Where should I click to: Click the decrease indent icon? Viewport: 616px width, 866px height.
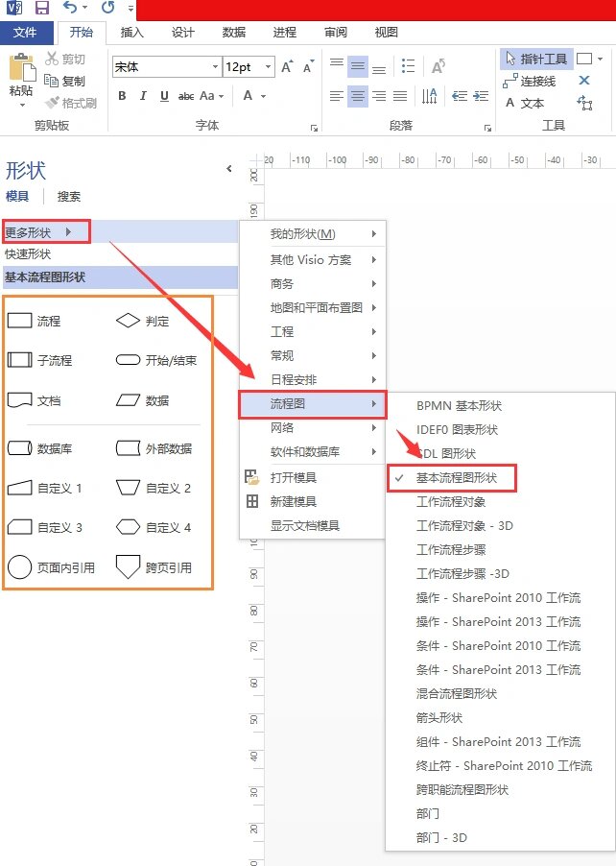460,97
